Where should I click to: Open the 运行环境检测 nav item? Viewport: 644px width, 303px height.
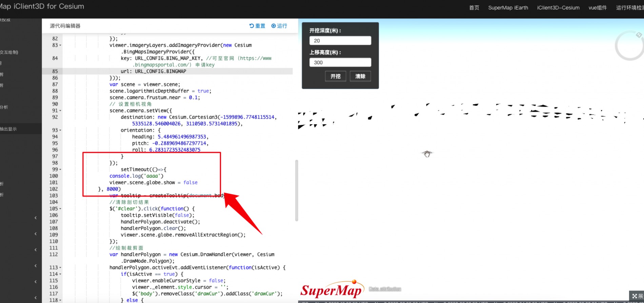pyautogui.click(x=630, y=7)
